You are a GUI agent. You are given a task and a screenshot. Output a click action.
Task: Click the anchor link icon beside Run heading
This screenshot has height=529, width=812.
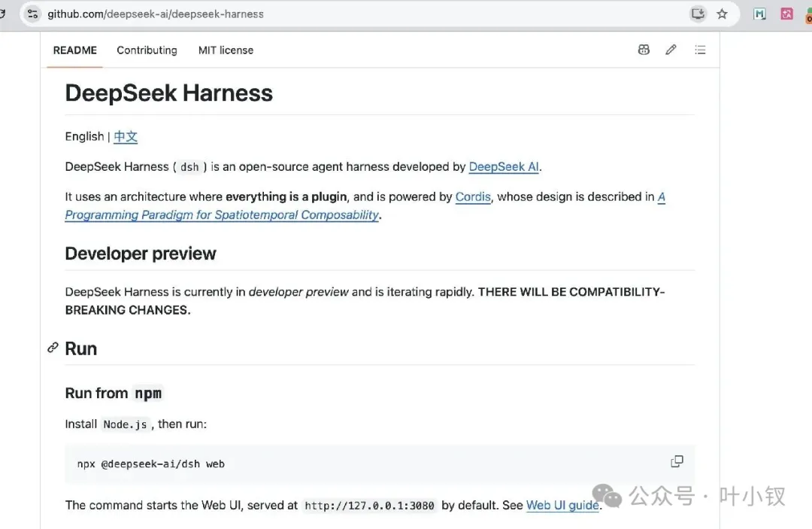[53, 347]
